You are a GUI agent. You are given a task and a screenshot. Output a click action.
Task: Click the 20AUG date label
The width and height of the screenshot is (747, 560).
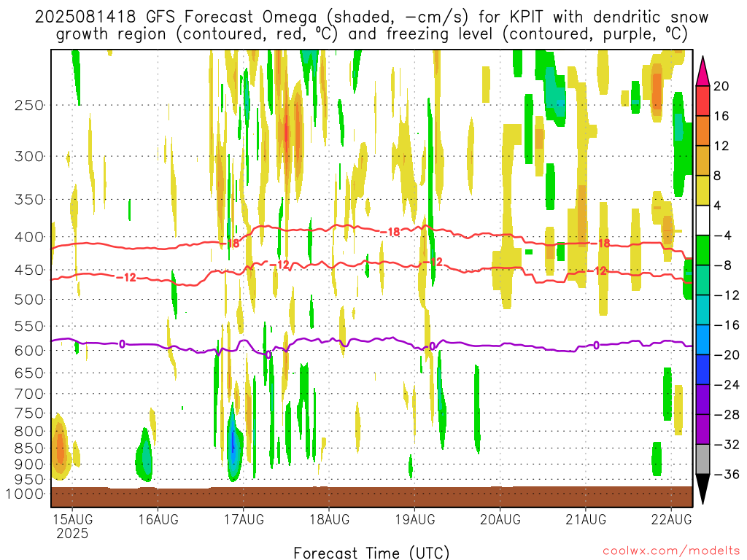pos(500,519)
